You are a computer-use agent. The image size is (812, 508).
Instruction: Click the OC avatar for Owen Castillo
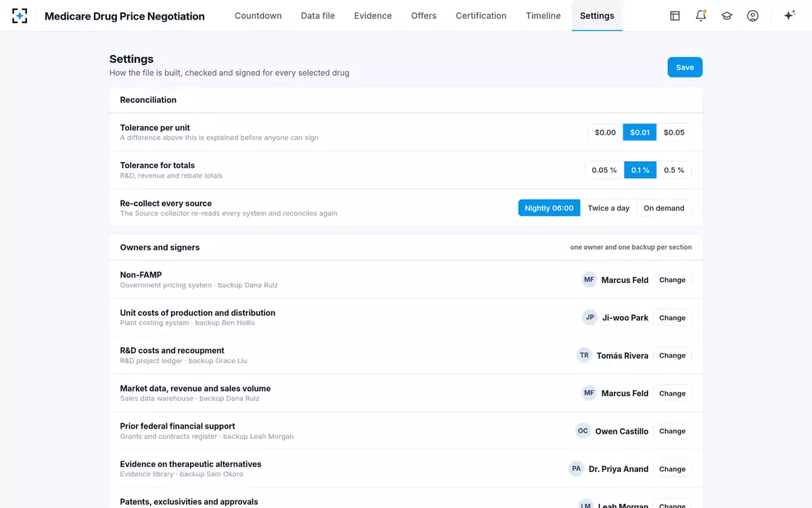(583, 431)
